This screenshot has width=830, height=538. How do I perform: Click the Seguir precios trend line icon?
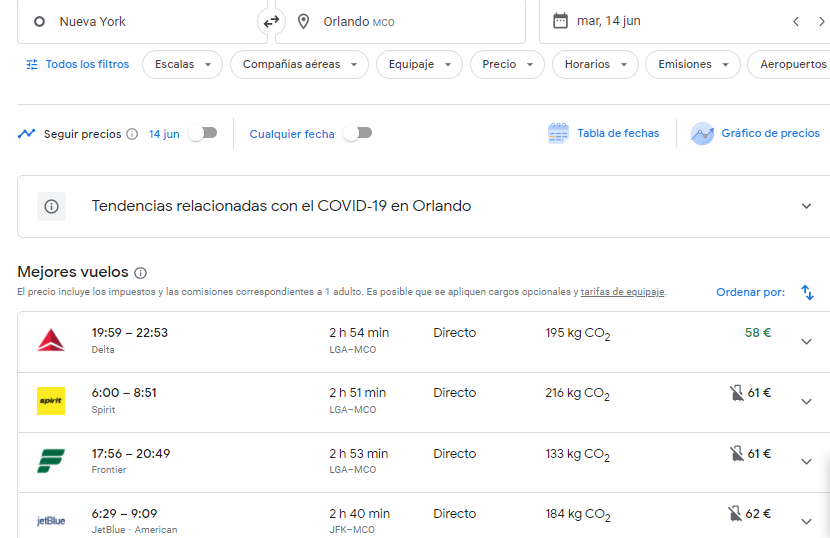26,133
